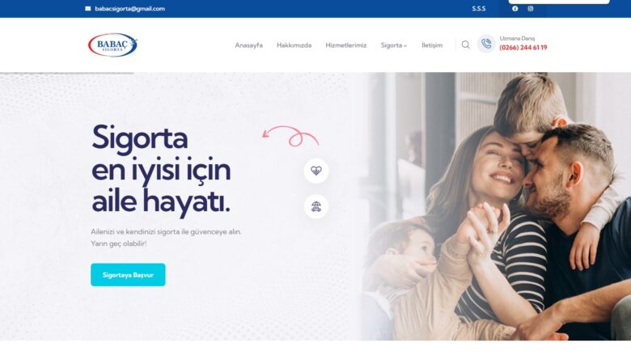Open the S.S.S link

[x=479, y=8]
